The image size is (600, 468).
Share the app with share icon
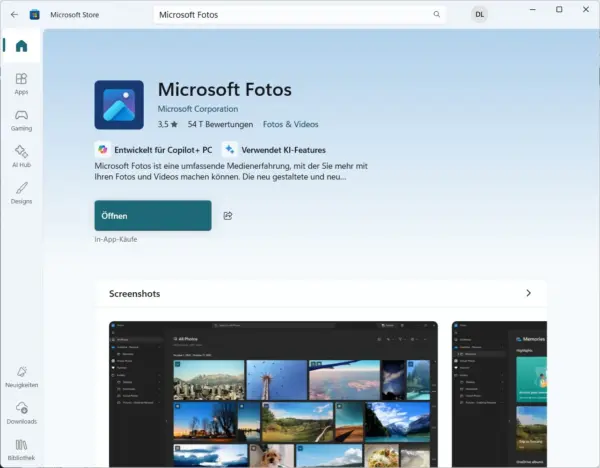pyautogui.click(x=228, y=216)
